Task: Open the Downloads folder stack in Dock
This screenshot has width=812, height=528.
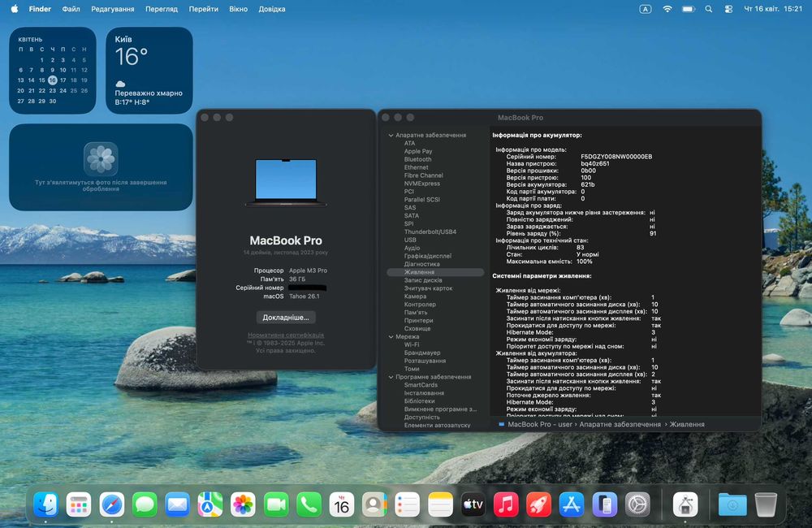Action: tap(732, 504)
